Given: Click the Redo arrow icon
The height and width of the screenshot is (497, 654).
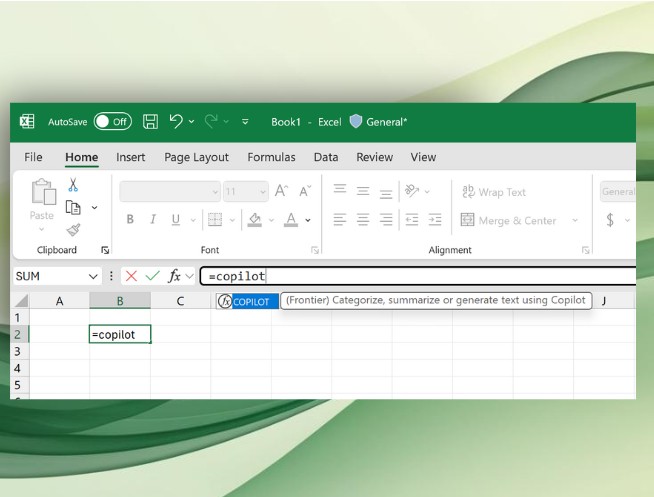Looking at the screenshot, I should click(x=211, y=121).
